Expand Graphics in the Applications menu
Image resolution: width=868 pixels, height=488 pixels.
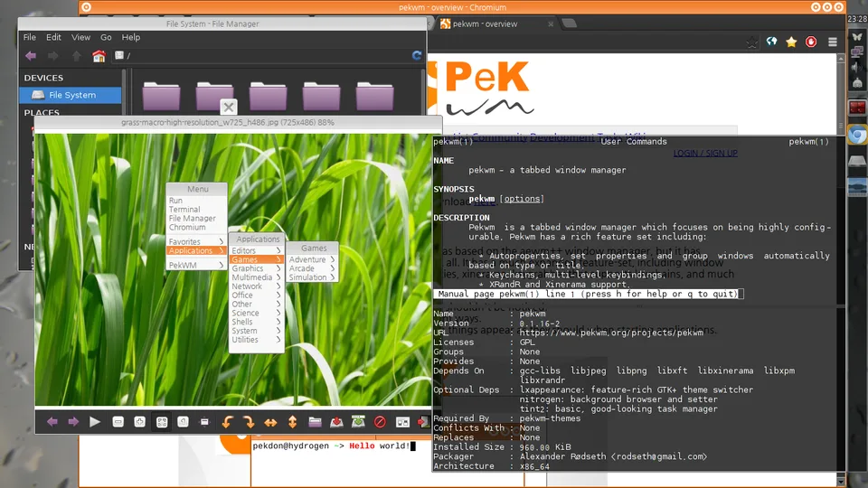click(256, 268)
